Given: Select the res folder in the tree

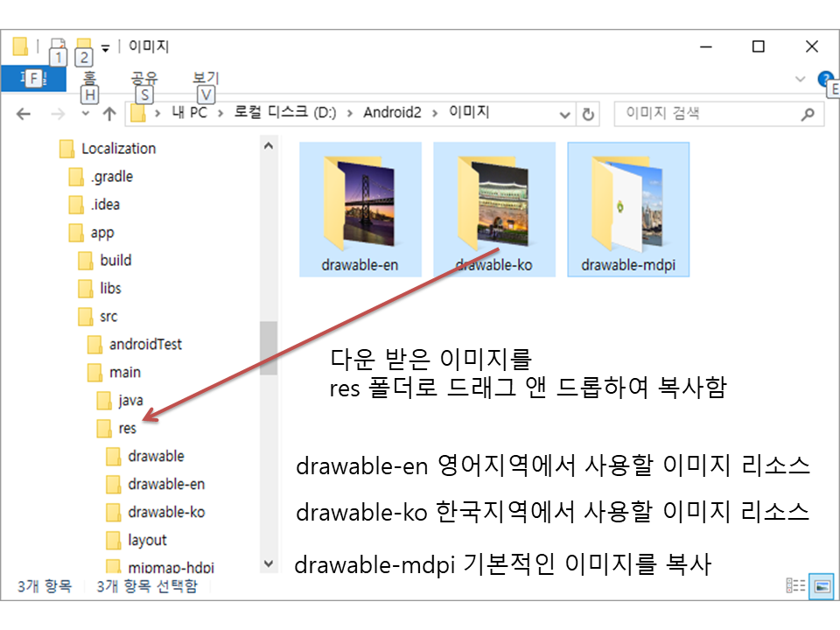Looking at the screenshot, I should coord(128,428).
